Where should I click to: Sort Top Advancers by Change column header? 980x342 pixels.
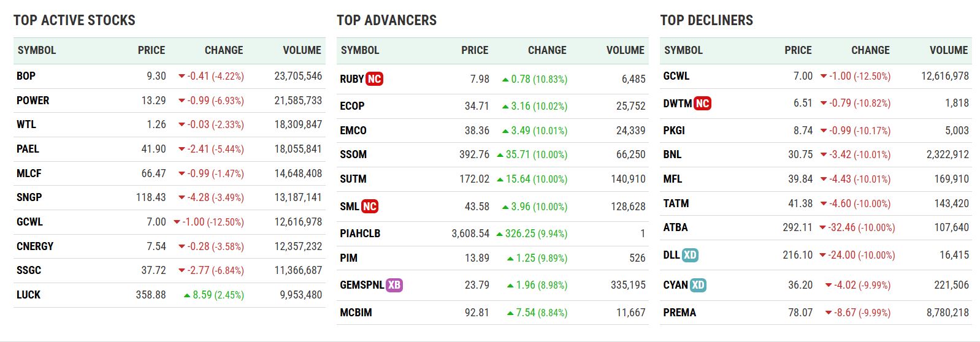547,50
